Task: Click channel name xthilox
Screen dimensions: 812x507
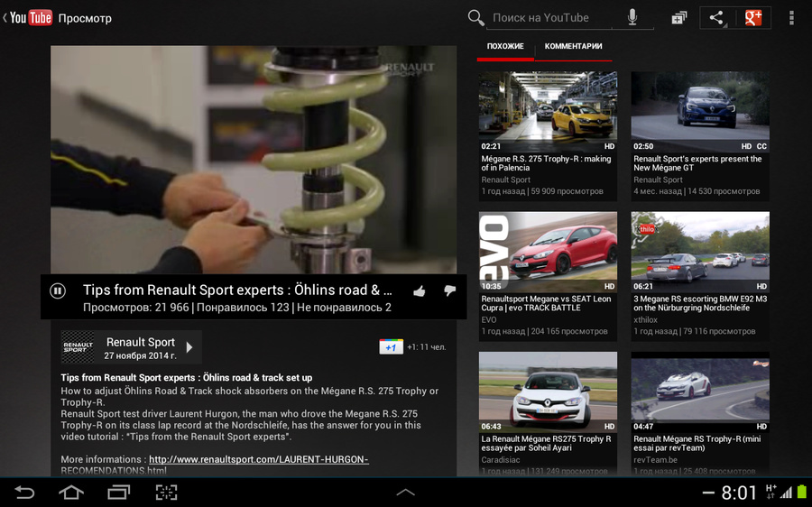Action: 645,320
